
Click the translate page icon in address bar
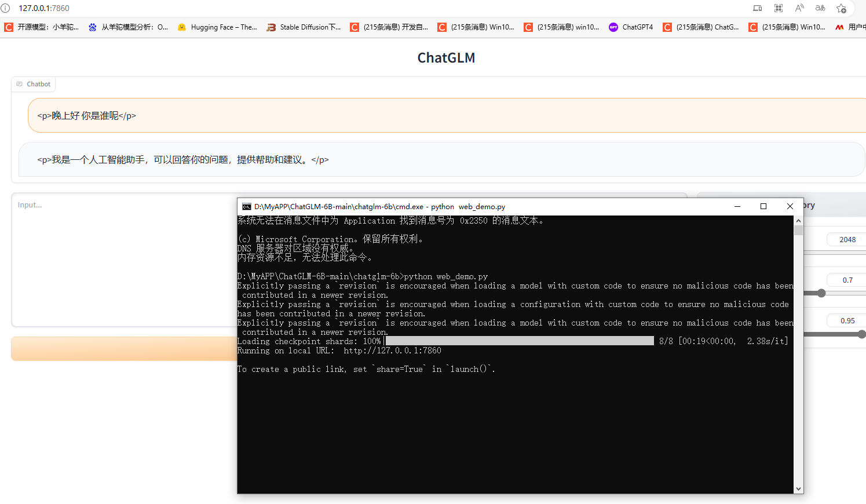pos(820,8)
